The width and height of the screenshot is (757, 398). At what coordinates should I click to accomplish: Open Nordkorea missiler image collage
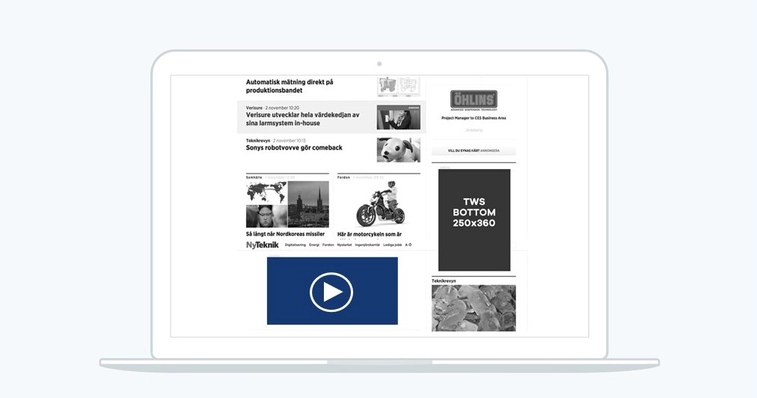tap(287, 204)
